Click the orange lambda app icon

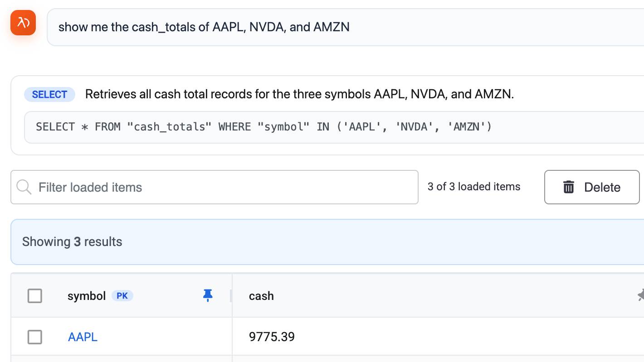(x=23, y=23)
